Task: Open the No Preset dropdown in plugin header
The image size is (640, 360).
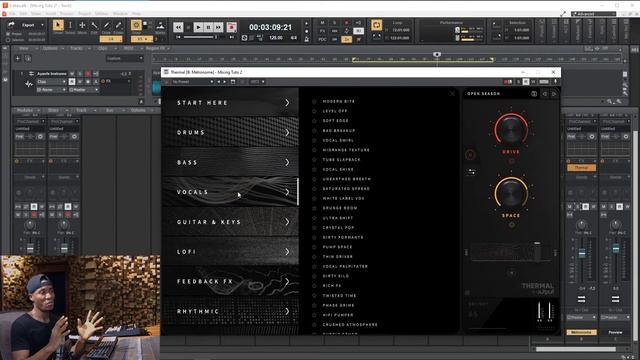Action: click(192, 82)
